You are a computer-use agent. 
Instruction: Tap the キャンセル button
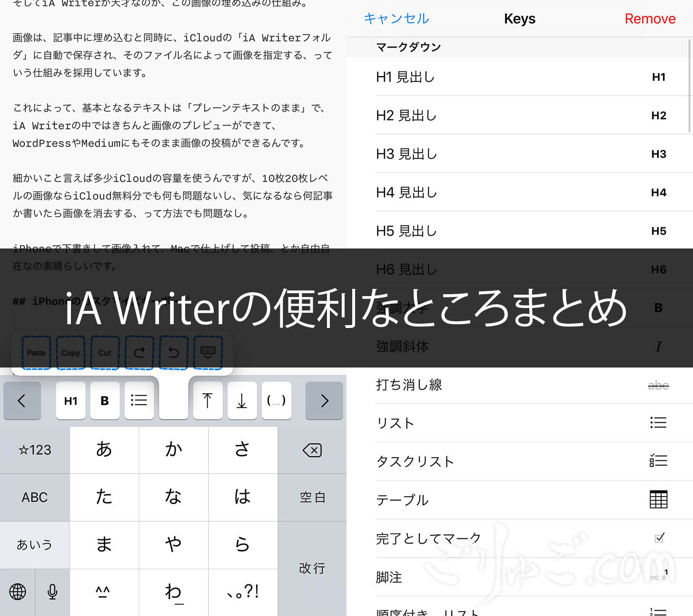[396, 19]
